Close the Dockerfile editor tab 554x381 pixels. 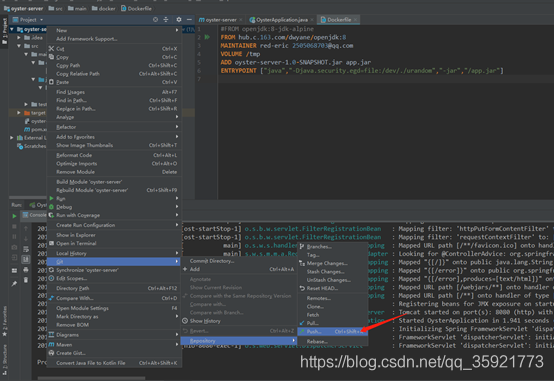(355, 20)
